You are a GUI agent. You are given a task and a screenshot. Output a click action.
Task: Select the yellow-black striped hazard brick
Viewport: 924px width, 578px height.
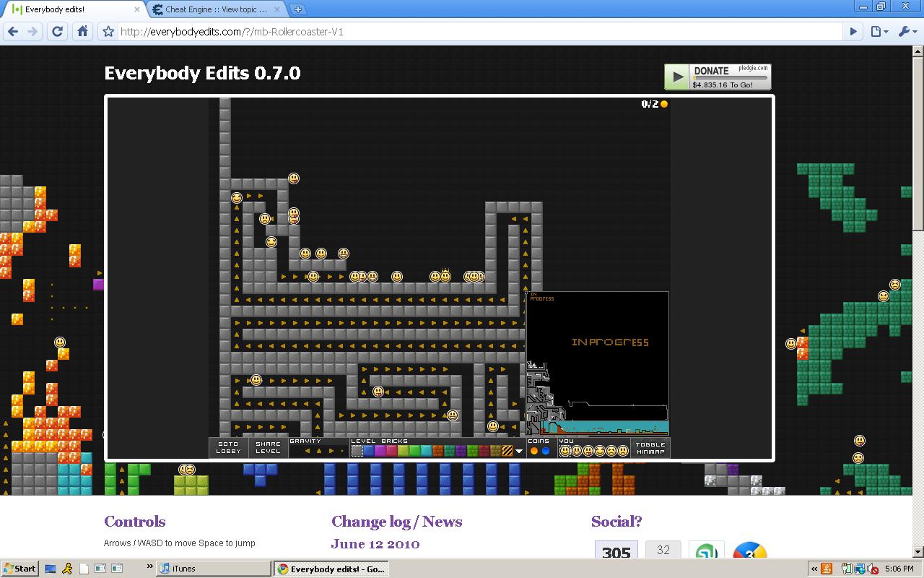click(x=507, y=451)
